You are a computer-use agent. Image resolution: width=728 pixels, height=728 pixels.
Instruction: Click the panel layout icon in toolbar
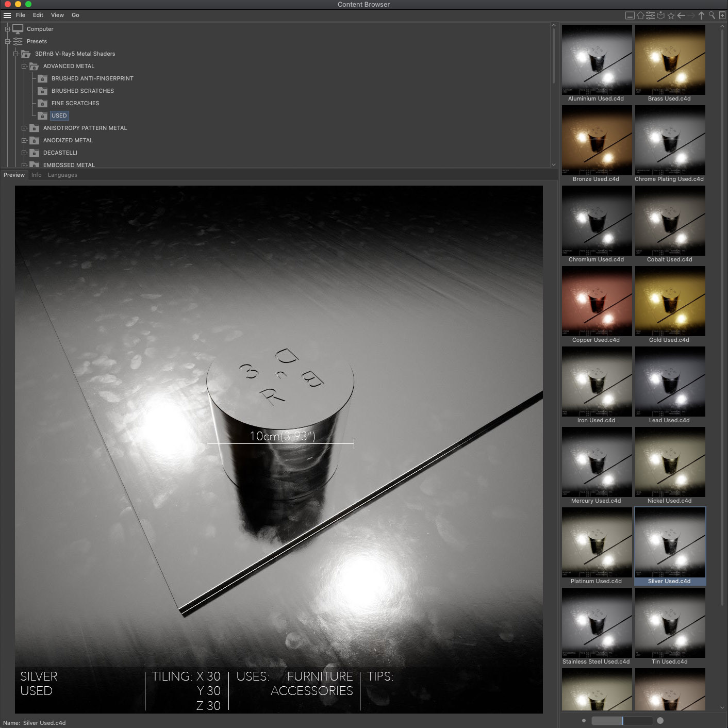pyautogui.click(x=630, y=15)
